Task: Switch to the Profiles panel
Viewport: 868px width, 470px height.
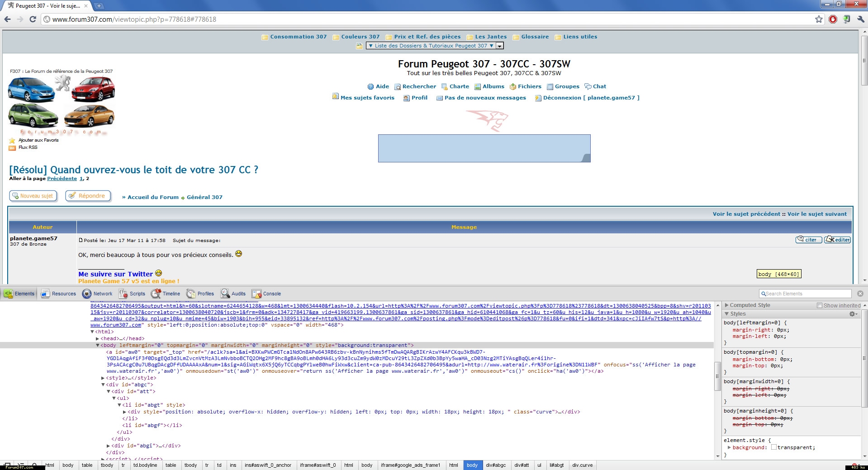Action: click(200, 294)
